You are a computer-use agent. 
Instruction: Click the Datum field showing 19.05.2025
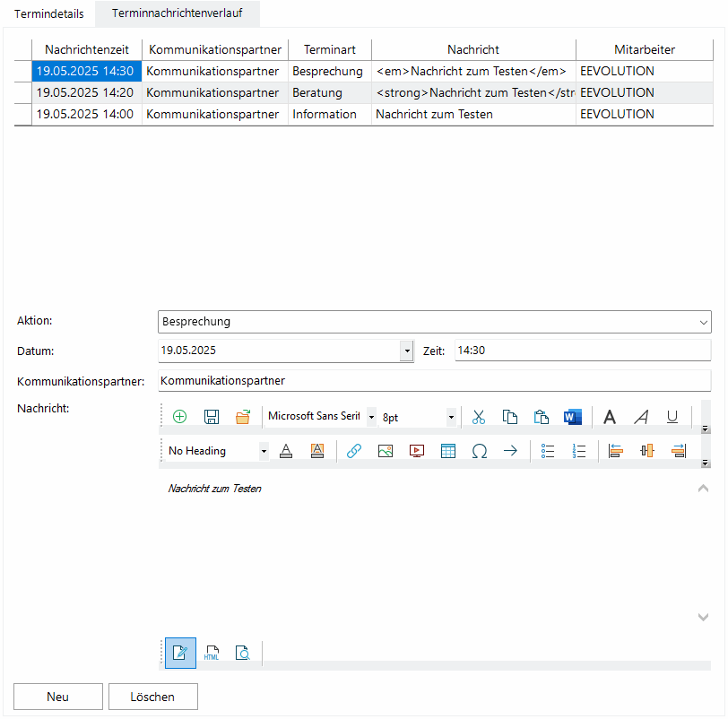pos(279,351)
